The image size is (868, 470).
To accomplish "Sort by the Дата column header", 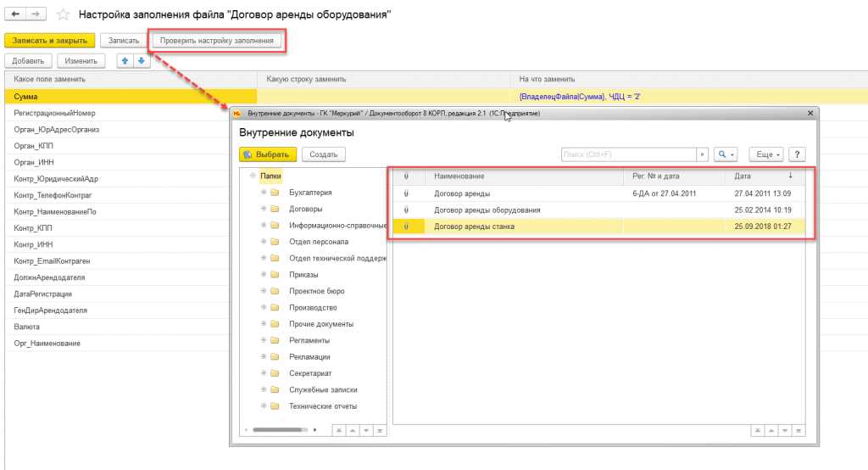I will [x=765, y=176].
